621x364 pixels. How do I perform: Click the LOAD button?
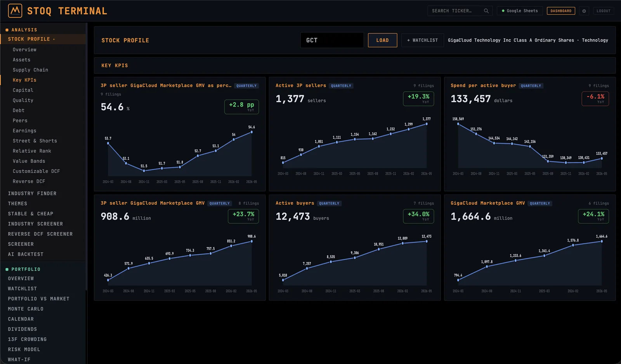point(382,40)
